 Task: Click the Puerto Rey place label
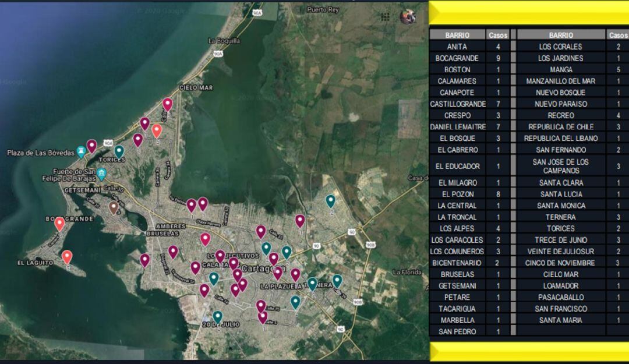[324, 10]
